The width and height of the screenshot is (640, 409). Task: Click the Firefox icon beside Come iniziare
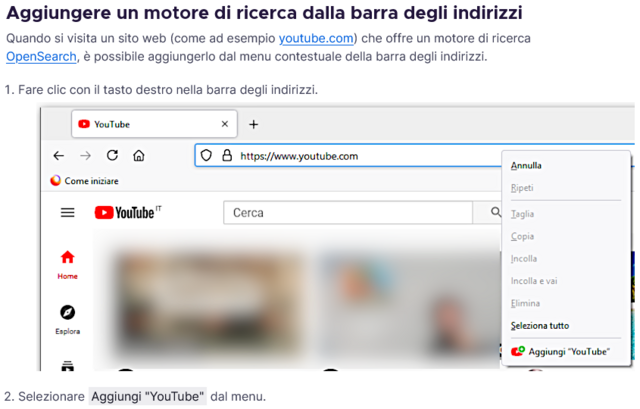coord(56,180)
